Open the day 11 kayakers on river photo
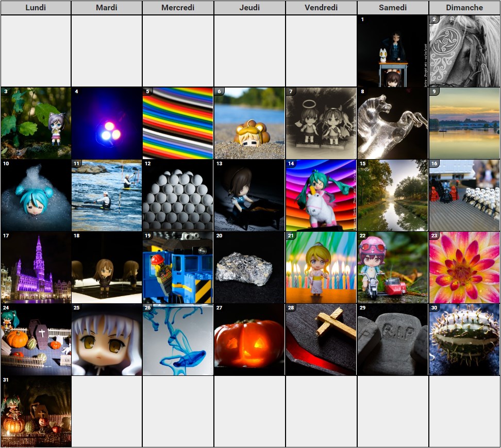This screenshot has width=501, height=448. 107,196
